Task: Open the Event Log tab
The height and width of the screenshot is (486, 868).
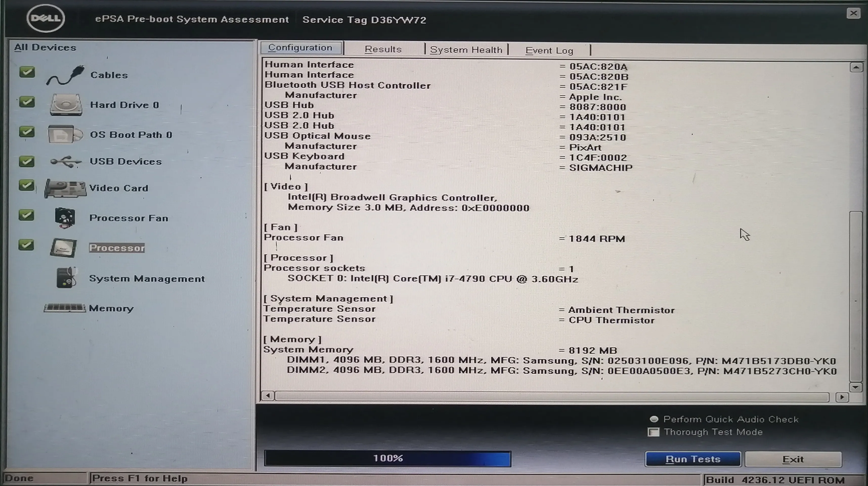Action: [x=549, y=51]
